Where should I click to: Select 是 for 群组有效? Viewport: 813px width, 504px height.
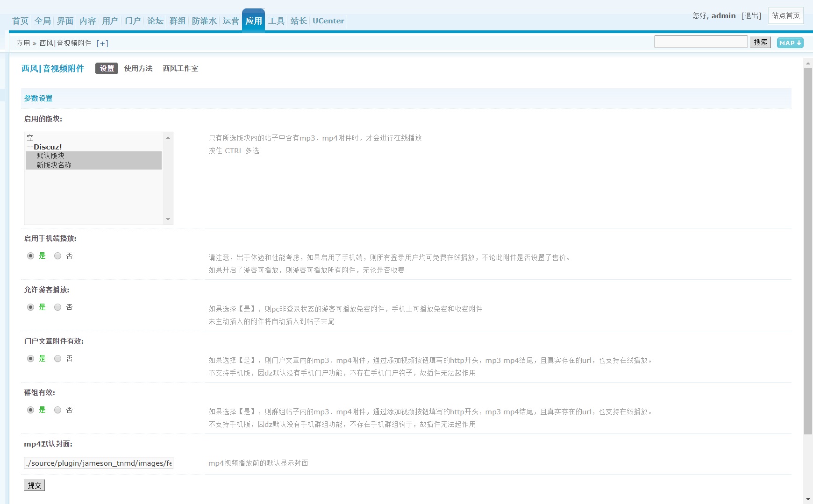31,410
